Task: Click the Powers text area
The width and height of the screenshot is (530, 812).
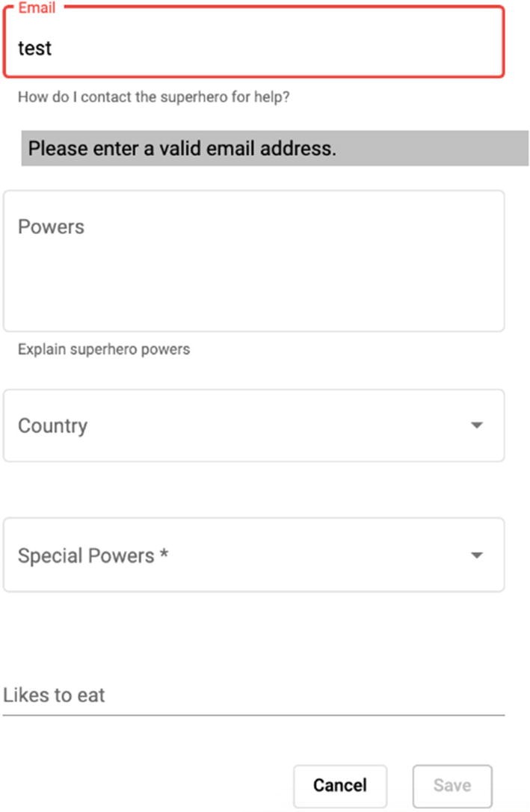Action: click(253, 261)
